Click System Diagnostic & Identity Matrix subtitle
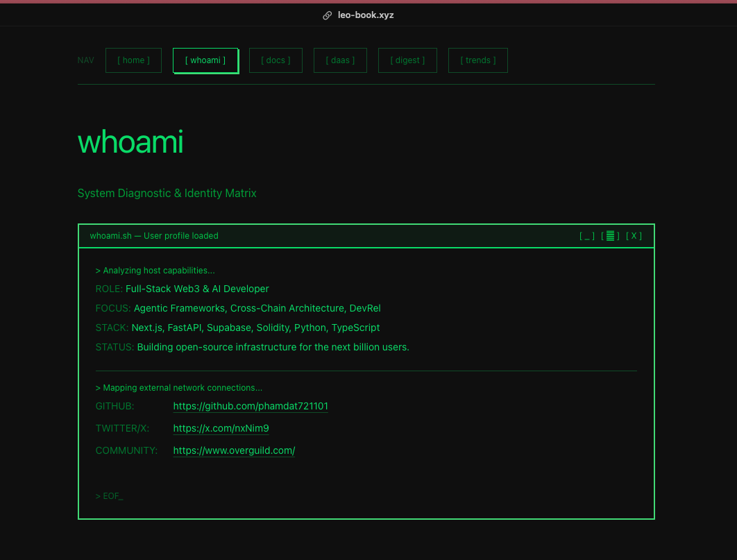Screen dimensions: 737x560 (167, 193)
